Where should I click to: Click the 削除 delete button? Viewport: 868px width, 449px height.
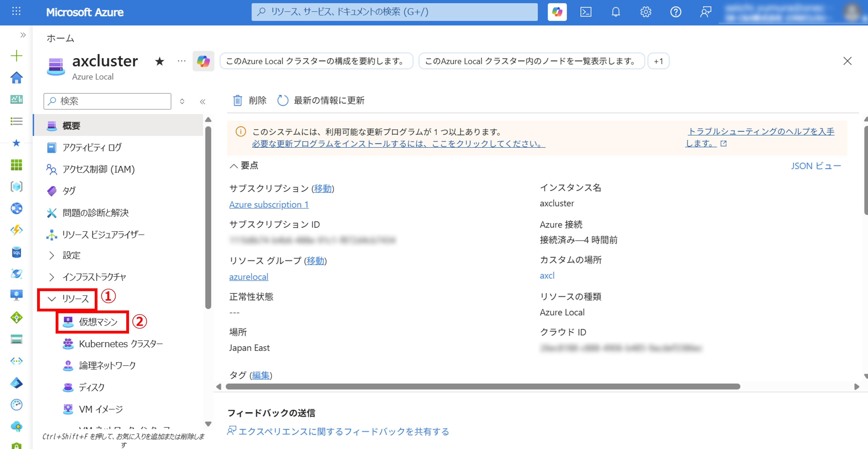click(x=250, y=100)
